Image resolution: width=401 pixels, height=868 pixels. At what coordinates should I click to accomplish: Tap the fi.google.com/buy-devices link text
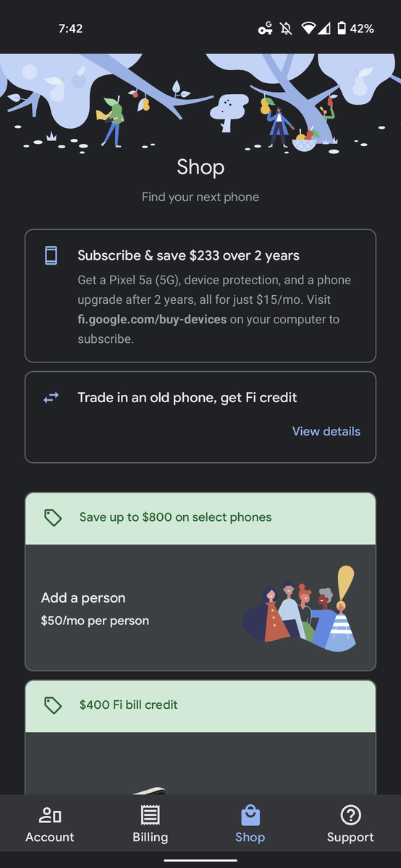[x=152, y=319]
